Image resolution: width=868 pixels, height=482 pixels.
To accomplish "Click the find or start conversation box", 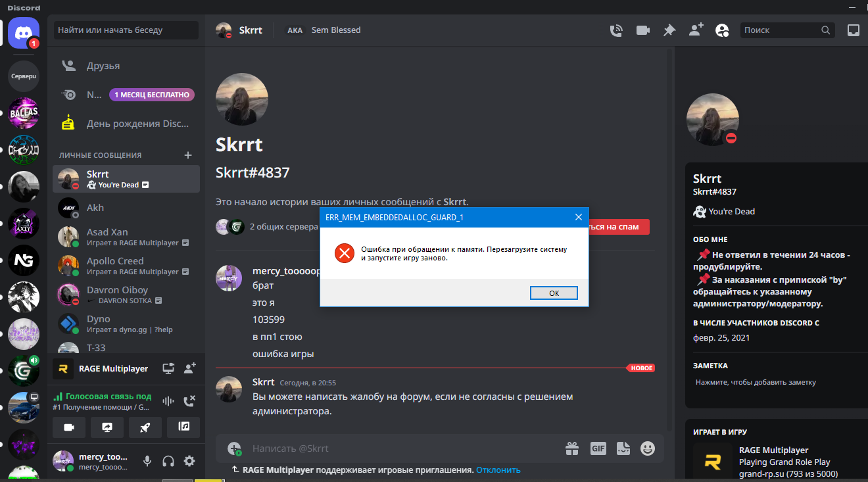I will [126, 30].
